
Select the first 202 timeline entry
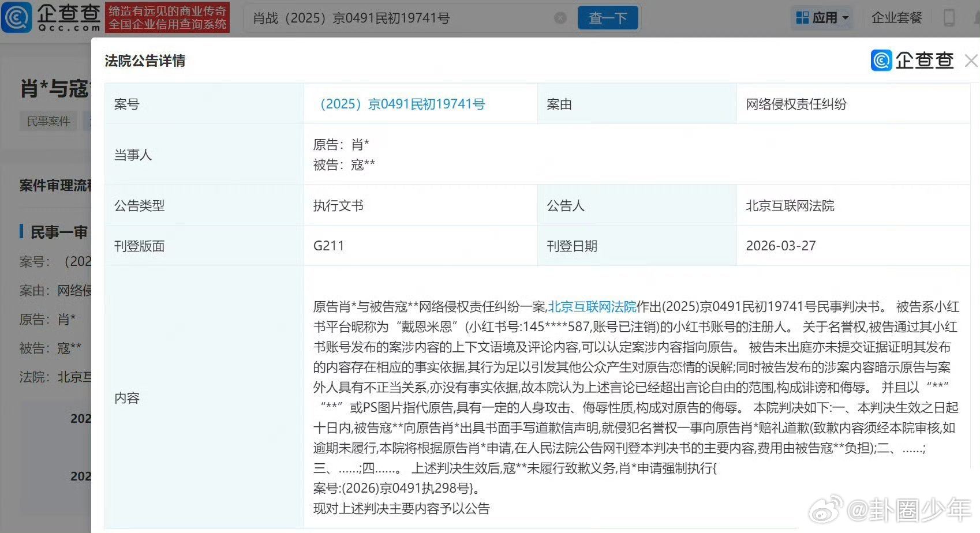tap(81, 419)
